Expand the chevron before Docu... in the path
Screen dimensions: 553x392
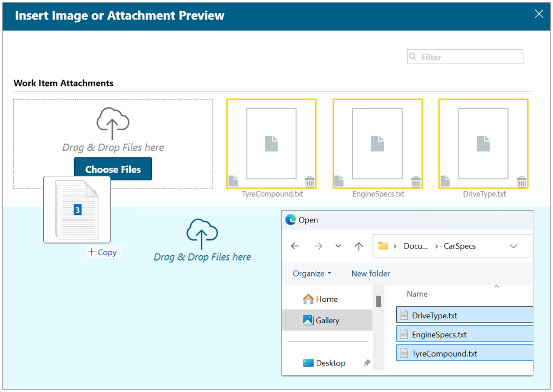coord(395,246)
